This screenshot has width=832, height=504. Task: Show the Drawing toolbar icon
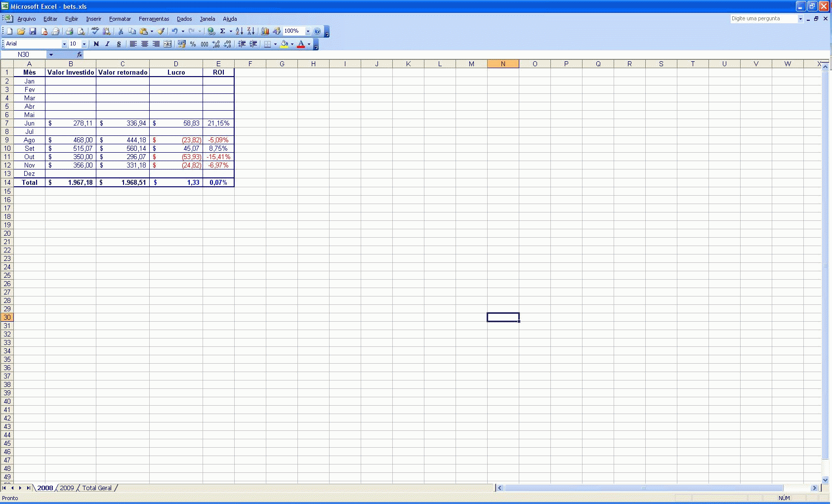coord(277,31)
